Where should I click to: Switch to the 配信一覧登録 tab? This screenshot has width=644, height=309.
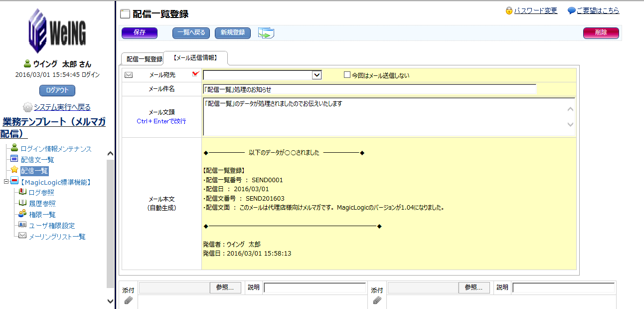(144, 59)
